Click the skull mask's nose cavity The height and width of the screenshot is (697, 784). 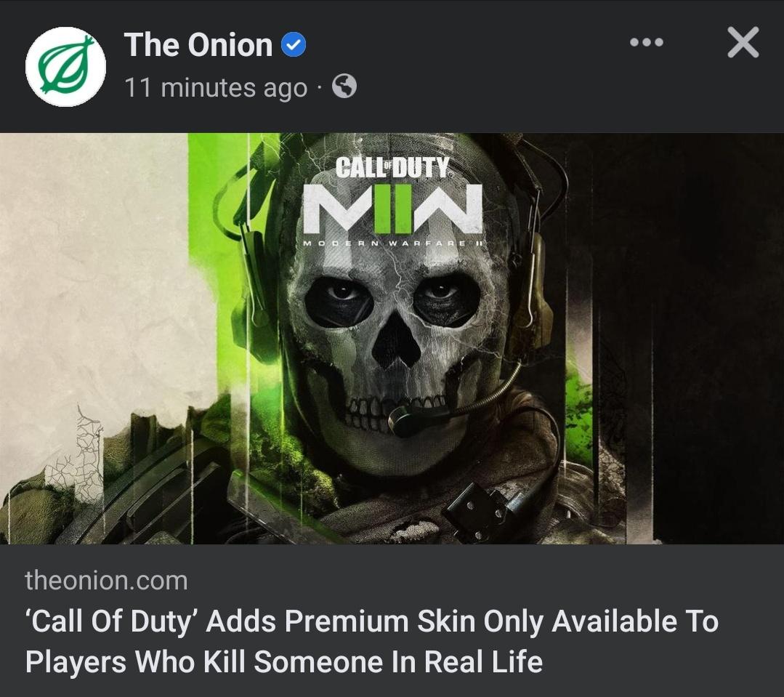pyautogui.click(x=396, y=340)
